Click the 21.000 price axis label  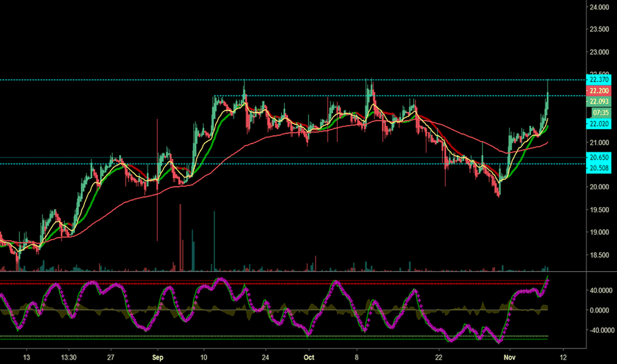click(x=599, y=142)
